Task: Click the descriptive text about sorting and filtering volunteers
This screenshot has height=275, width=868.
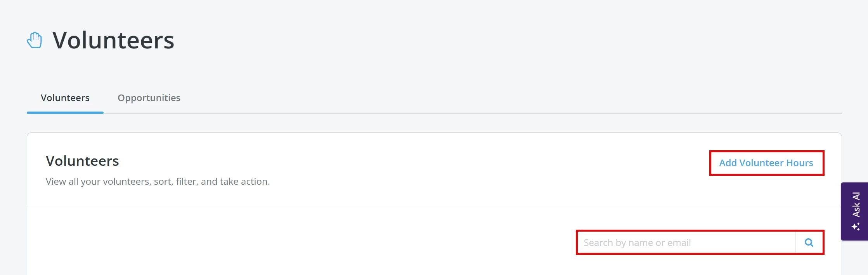Action: (158, 181)
